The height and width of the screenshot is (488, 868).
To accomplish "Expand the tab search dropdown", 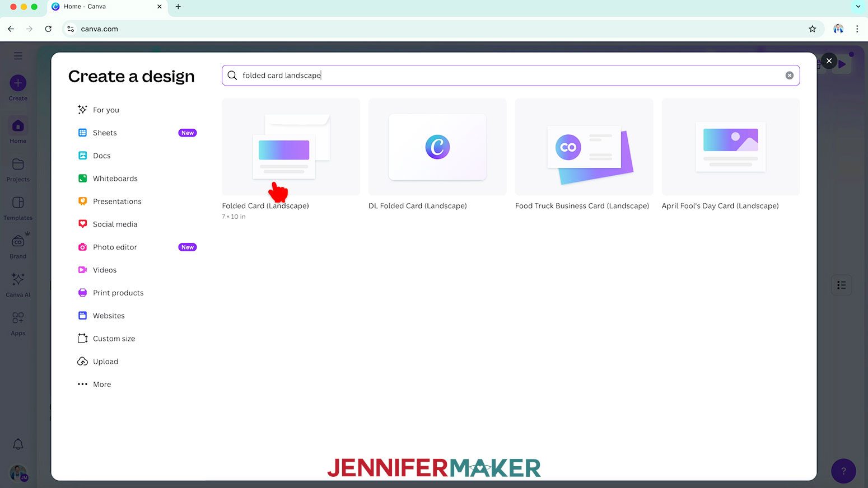I will click(858, 7).
